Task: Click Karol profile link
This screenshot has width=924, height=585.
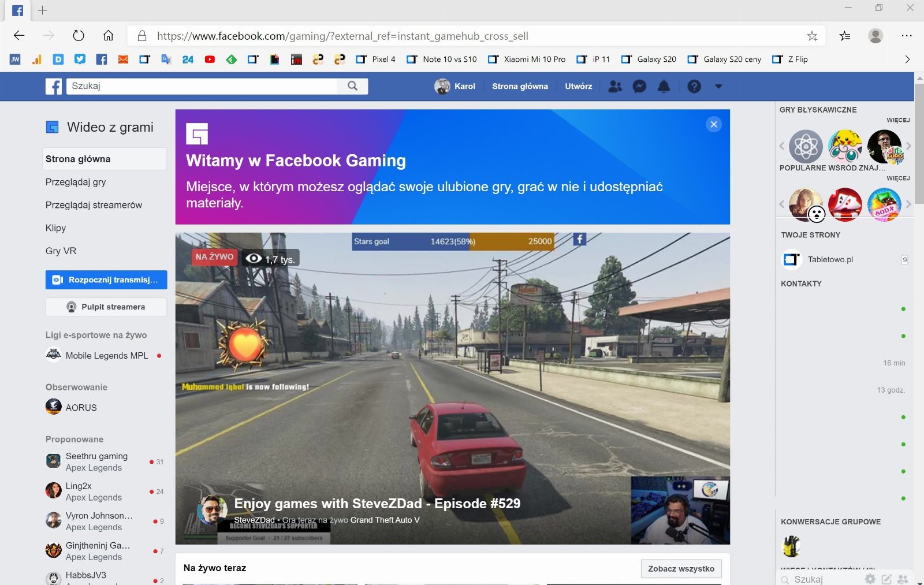Action: (x=455, y=87)
